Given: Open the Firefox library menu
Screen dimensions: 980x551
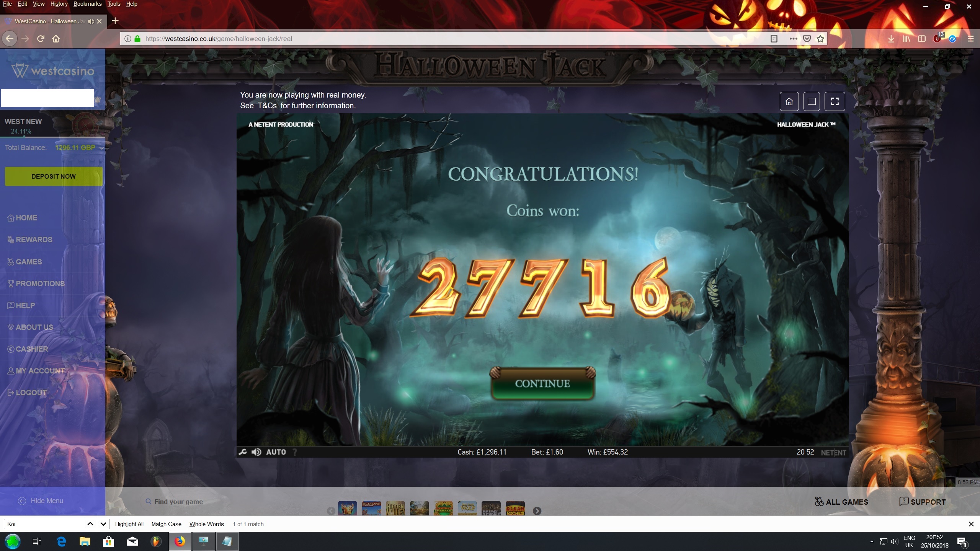Looking at the screenshot, I should [x=906, y=39].
